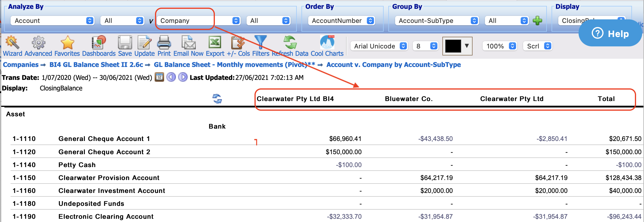
Task: Click the Clearwater Pty Ltd BI4 column header
Action: (x=295, y=99)
